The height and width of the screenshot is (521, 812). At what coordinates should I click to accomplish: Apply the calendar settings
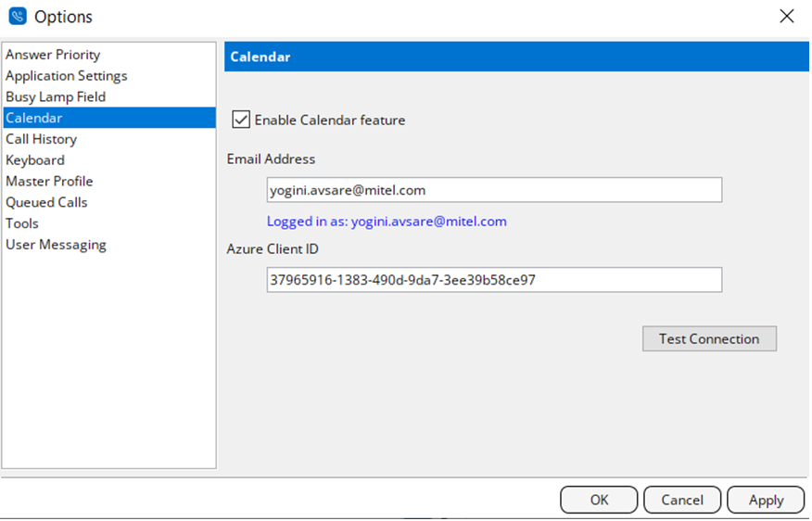pyautogui.click(x=766, y=500)
